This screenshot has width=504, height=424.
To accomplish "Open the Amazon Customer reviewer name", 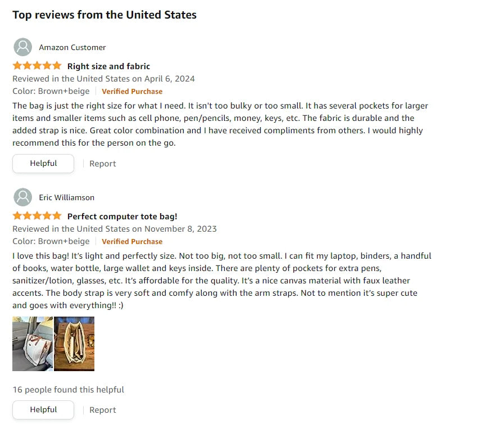I will 72,47.
